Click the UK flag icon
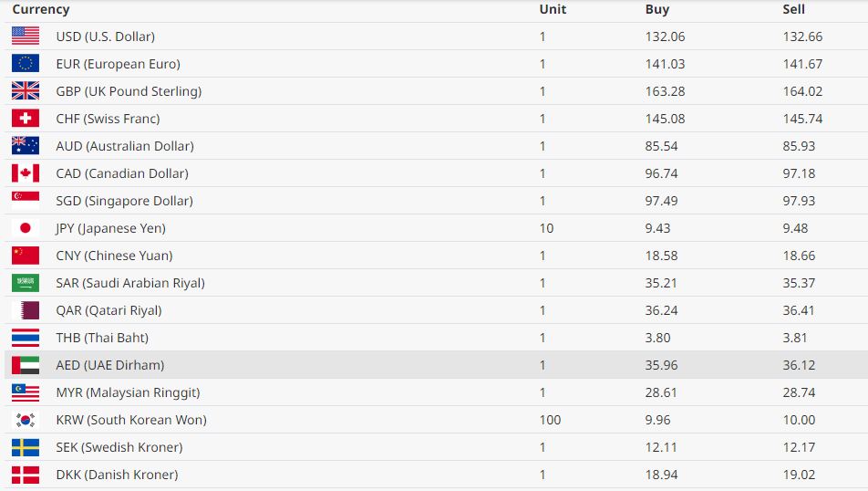 pyautogui.click(x=26, y=91)
